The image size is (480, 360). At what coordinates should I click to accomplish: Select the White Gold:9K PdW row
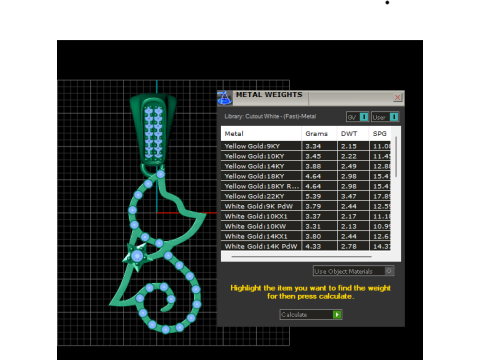point(306,206)
